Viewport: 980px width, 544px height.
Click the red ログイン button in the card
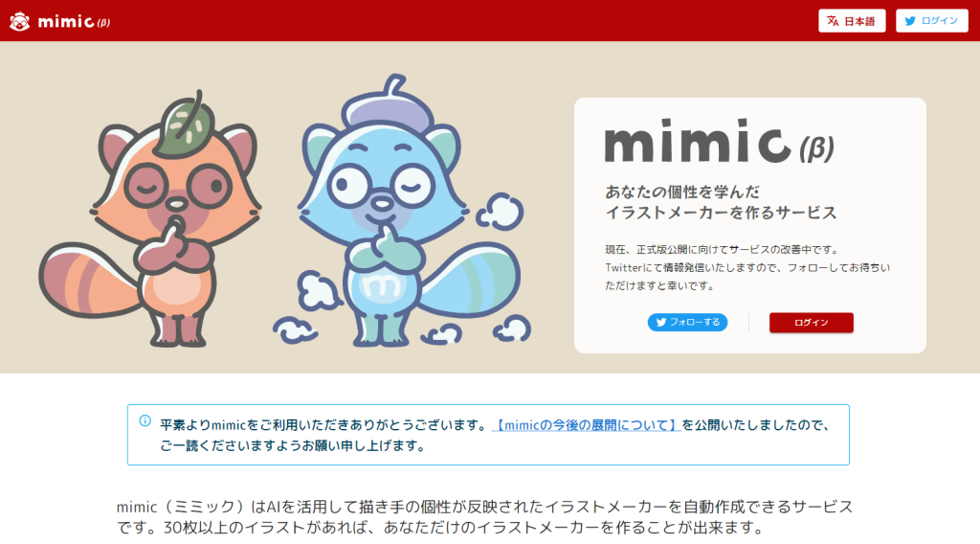[x=812, y=323]
